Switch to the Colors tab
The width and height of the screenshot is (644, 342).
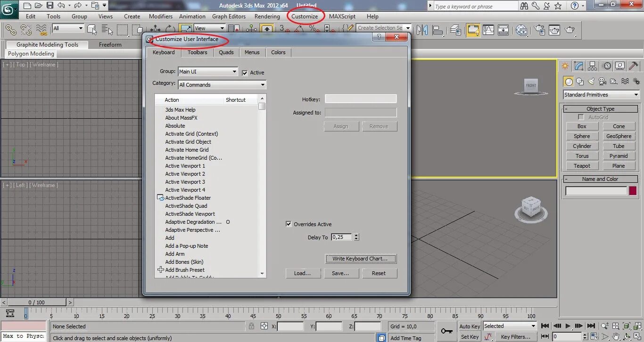click(278, 52)
